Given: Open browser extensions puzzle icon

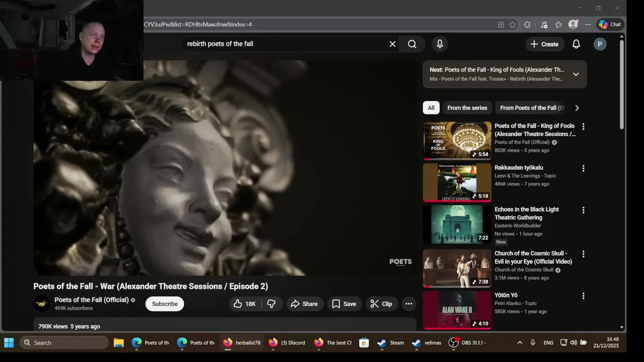Looking at the screenshot, I should [x=527, y=25].
